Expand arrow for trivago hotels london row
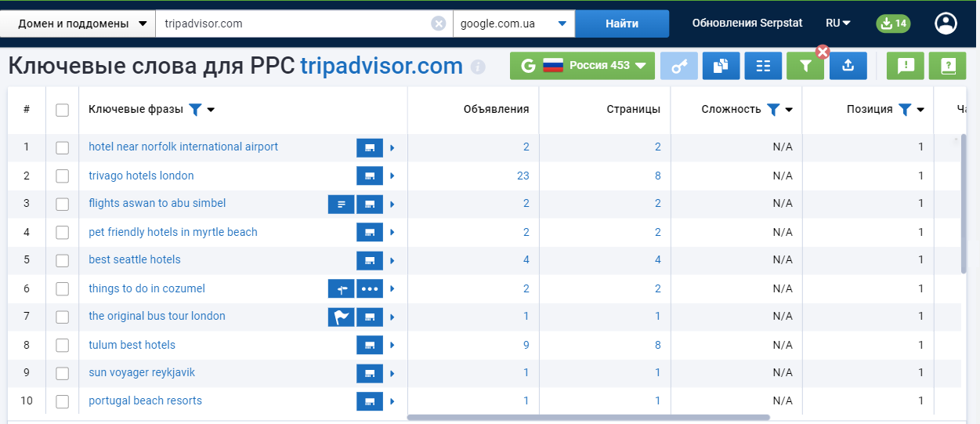 coord(392,176)
